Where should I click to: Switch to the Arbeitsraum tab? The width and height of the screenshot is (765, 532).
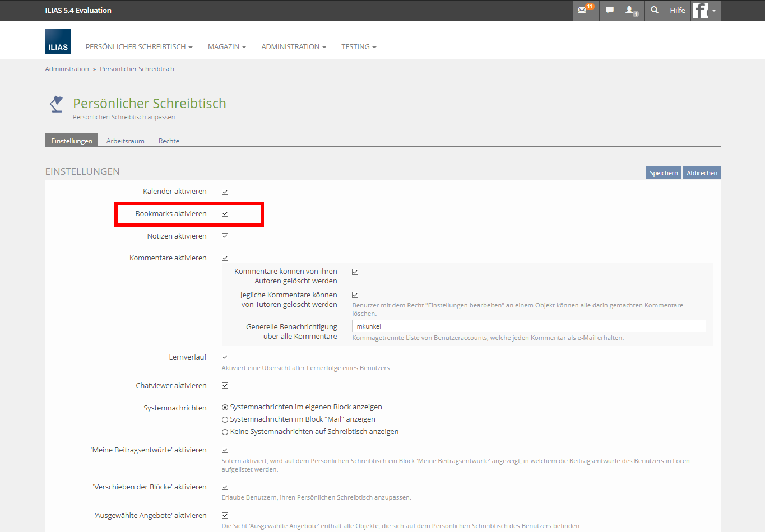[x=125, y=141]
